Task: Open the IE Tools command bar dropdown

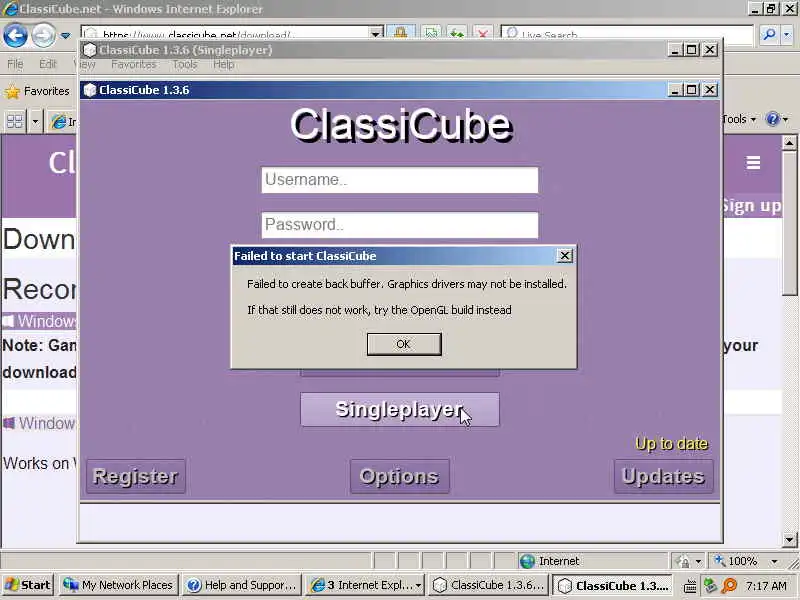Action: pyautogui.click(x=739, y=119)
